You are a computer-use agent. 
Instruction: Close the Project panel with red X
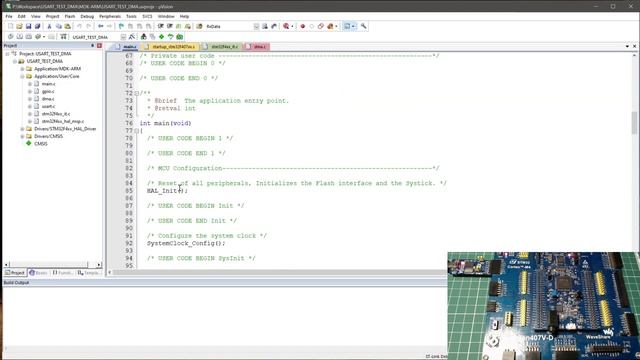[99, 46]
